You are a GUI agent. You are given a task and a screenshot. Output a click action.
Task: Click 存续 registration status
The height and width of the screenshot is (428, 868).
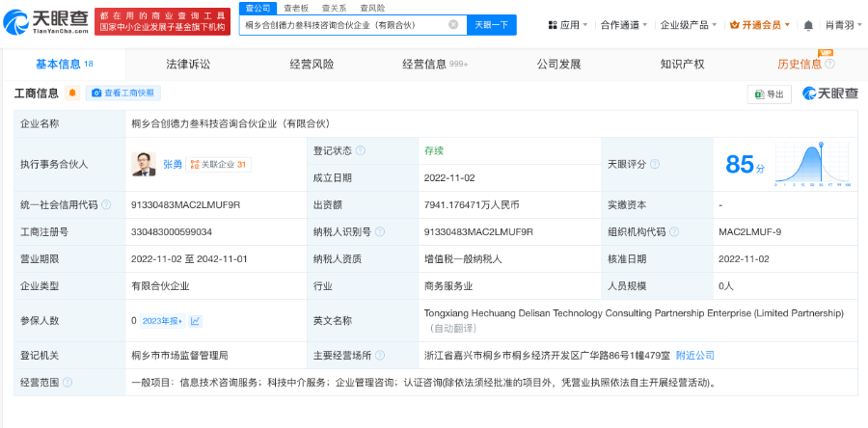434,150
